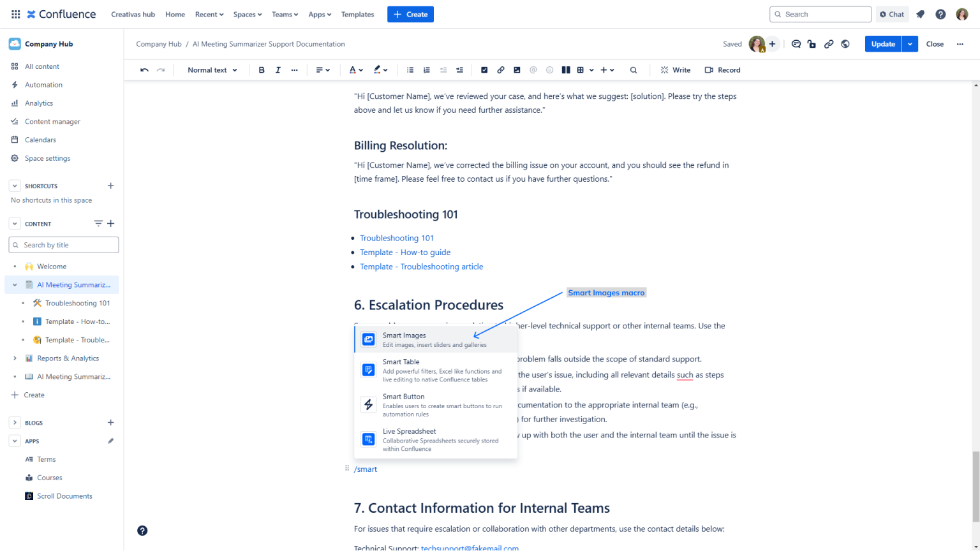The height and width of the screenshot is (551, 980).
Task: Open Automation from the sidebar
Action: [43, 84]
